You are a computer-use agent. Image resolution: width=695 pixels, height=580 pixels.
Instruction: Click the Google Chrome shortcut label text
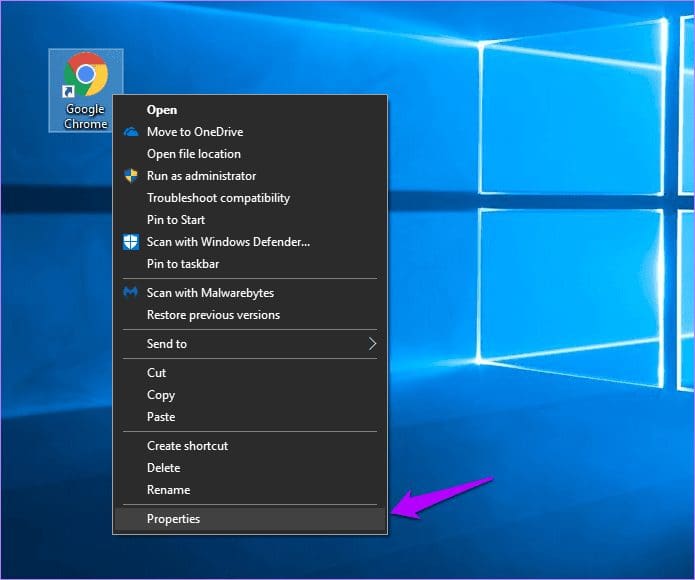(86, 116)
